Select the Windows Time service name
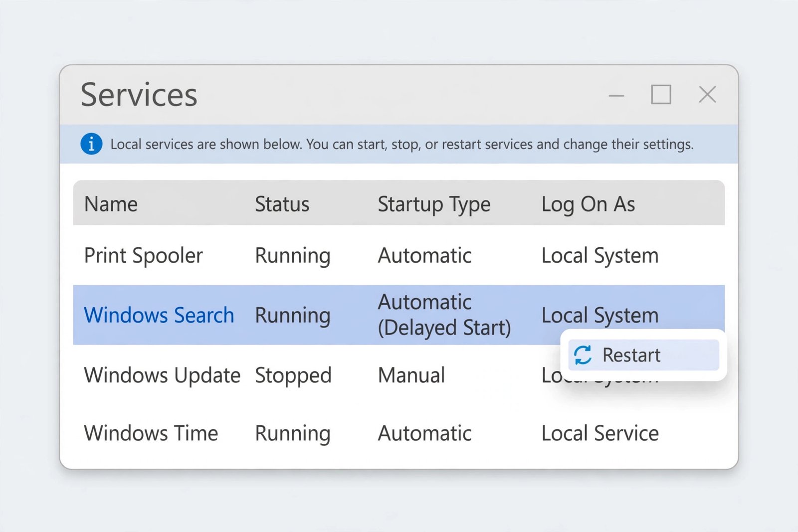Viewport: 798px width, 532px height. (x=151, y=433)
